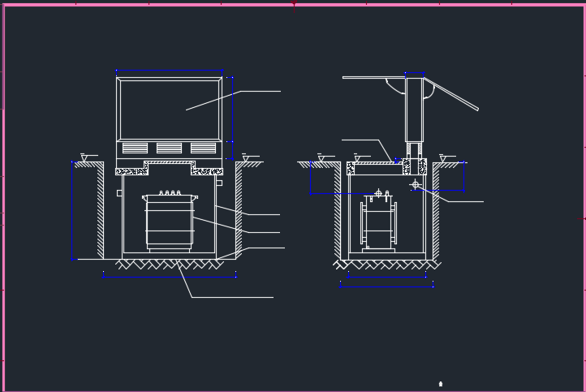Select the large cabinet front panel rectangle

[170, 110]
